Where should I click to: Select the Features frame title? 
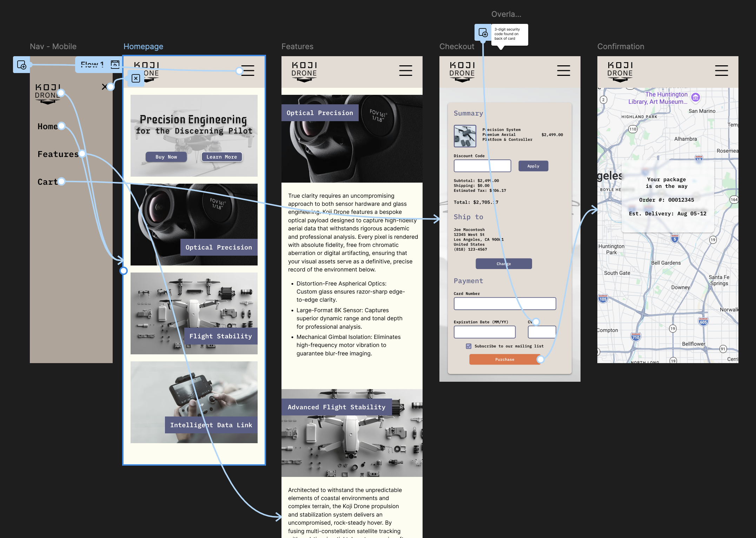click(x=297, y=46)
